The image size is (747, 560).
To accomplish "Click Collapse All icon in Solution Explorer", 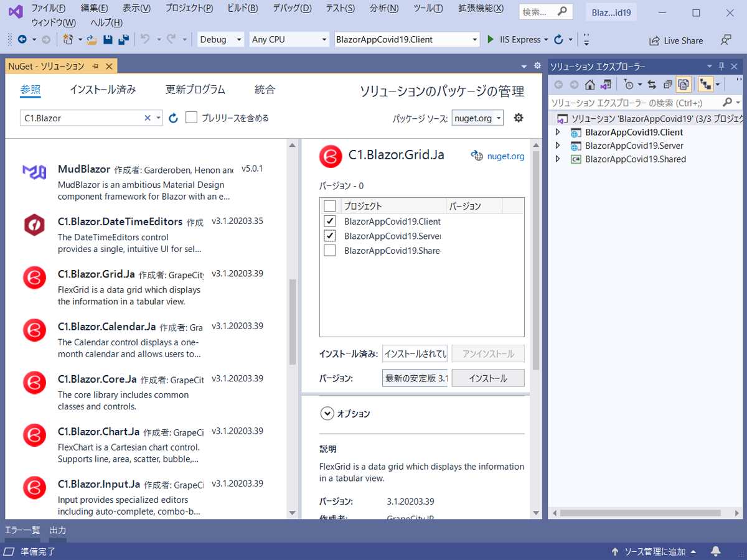I will pos(667,85).
